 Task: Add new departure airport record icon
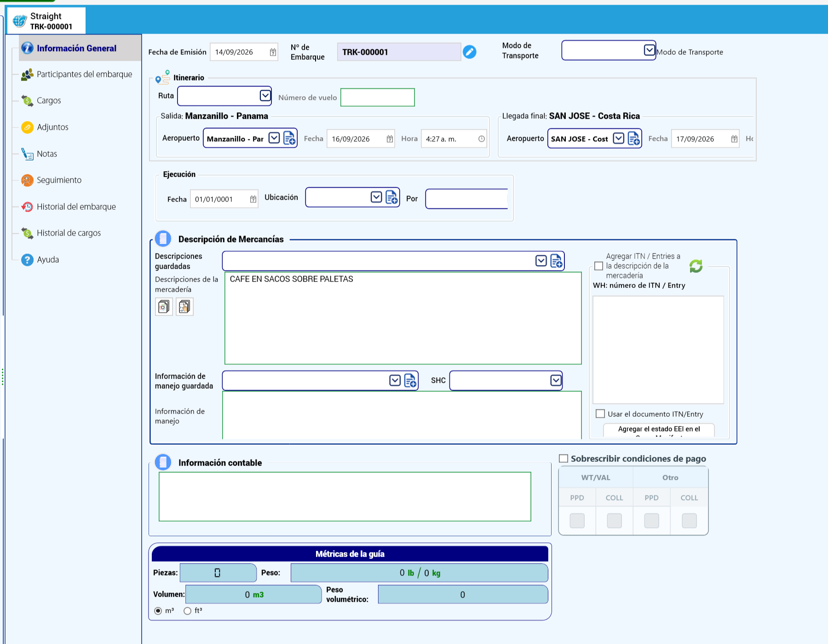tap(289, 138)
